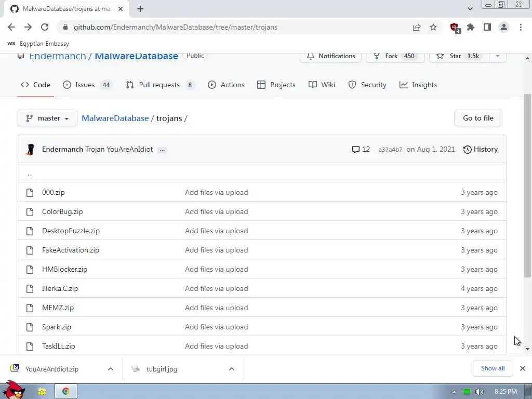
Task: Open FakeActivation.zip file
Action: click(71, 250)
